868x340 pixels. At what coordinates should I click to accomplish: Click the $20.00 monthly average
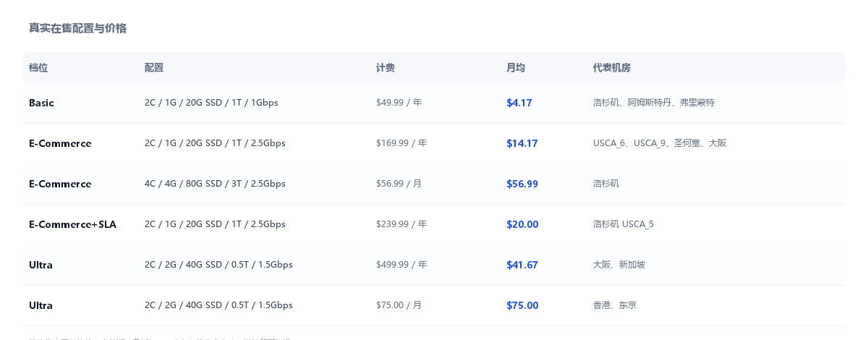[x=522, y=224]
